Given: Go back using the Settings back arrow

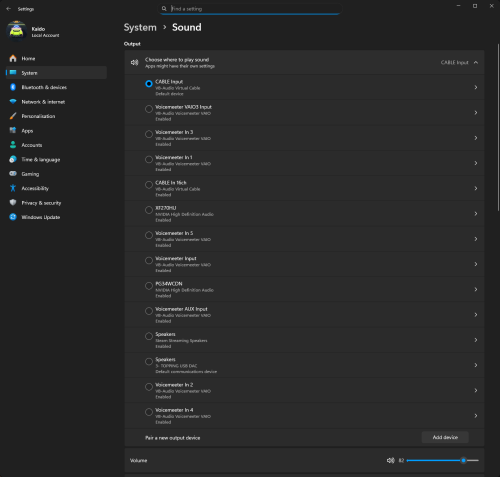Looking at the screenshot, I should [9, 9].
